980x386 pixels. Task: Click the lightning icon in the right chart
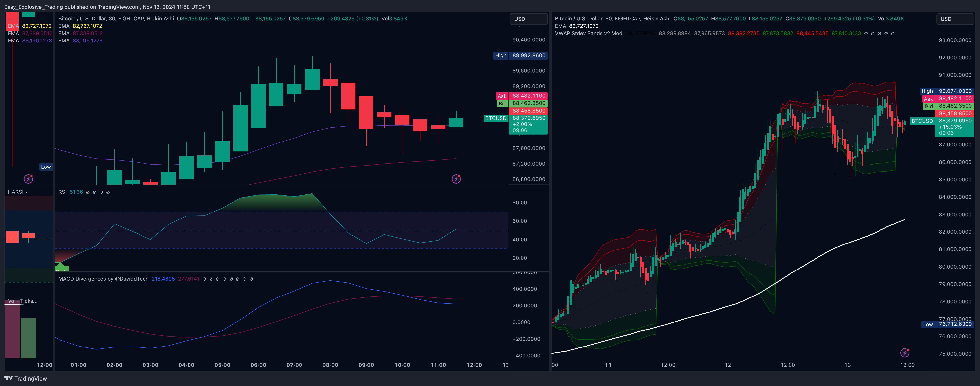[905, 353]
